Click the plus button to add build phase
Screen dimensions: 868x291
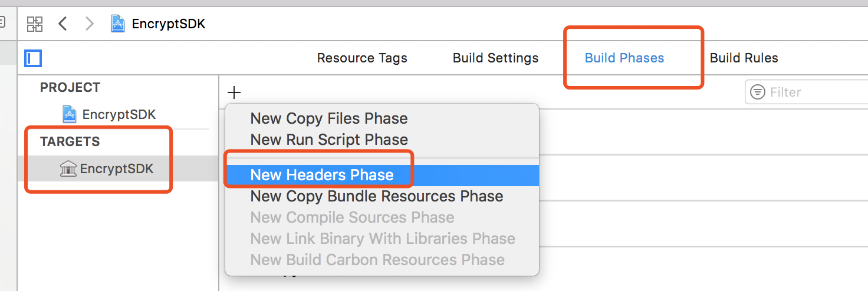(x=234, y=92)
